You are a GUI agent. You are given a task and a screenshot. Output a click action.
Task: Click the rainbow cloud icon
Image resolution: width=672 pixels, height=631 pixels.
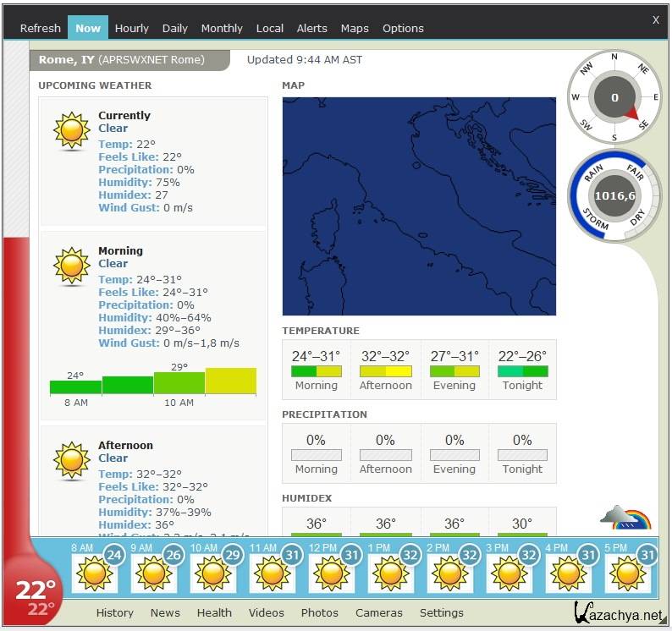click(625, 518)
